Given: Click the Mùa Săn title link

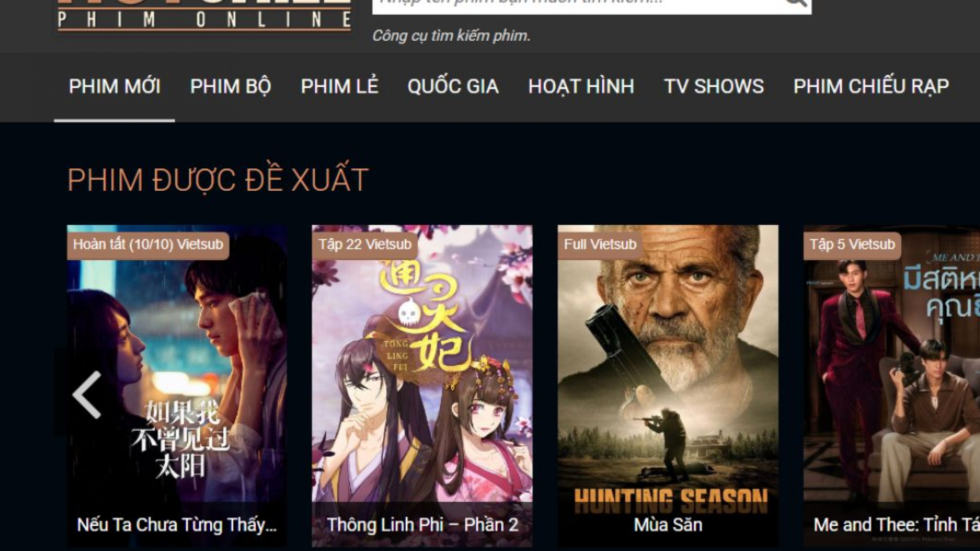Looking at the screenshot, I should (668, 524).
